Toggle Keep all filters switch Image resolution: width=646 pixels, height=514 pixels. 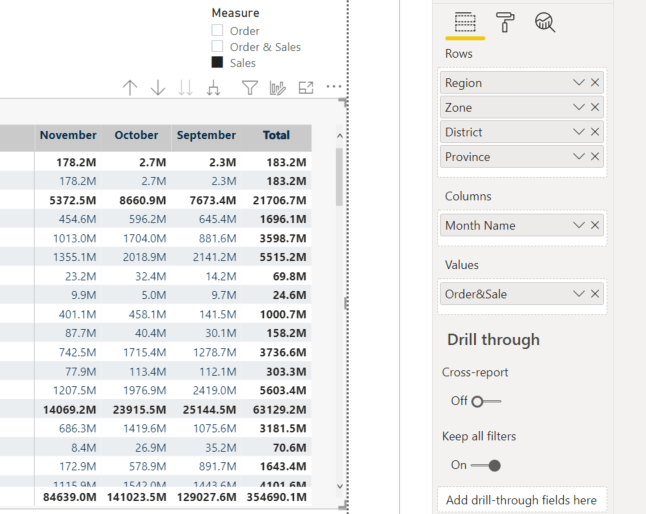[x=486, y=465]
